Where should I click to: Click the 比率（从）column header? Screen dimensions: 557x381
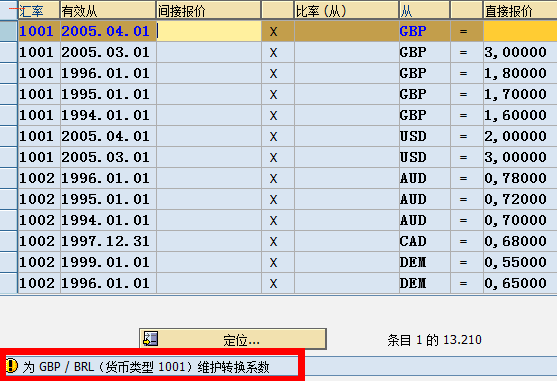click(346, 11)
